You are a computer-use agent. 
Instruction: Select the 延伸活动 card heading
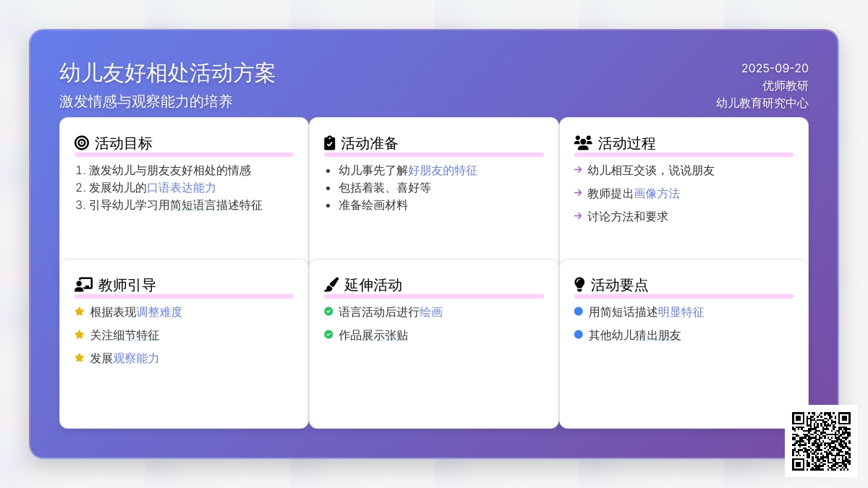coord(373,285)
